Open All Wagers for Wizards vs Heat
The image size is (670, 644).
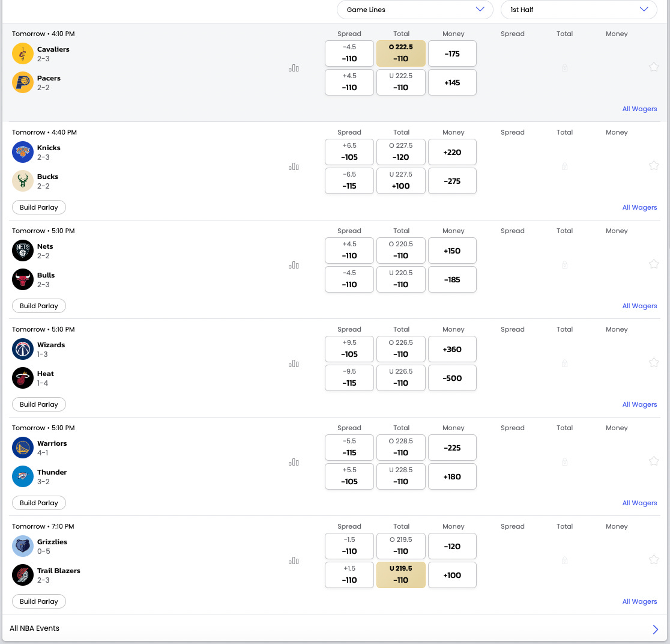639,404
